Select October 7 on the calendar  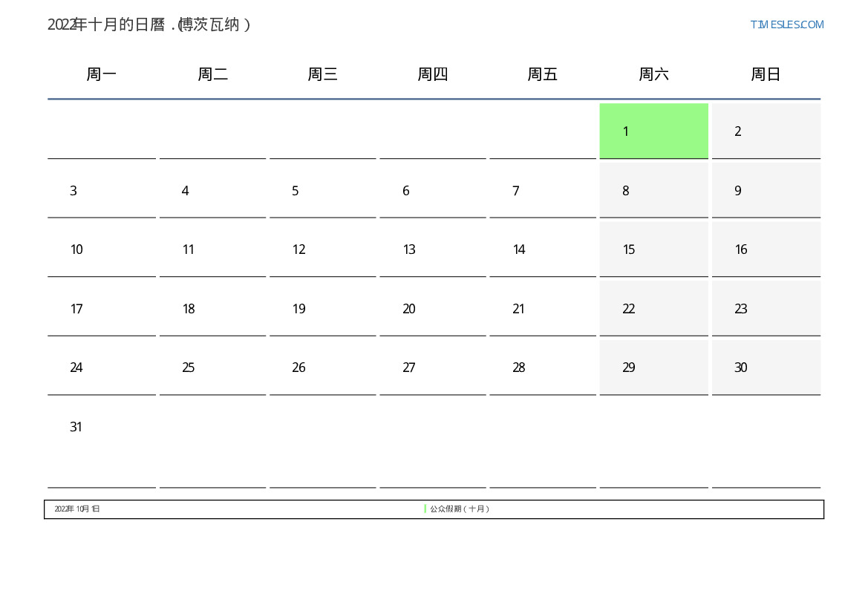click(x=542, y=191)
